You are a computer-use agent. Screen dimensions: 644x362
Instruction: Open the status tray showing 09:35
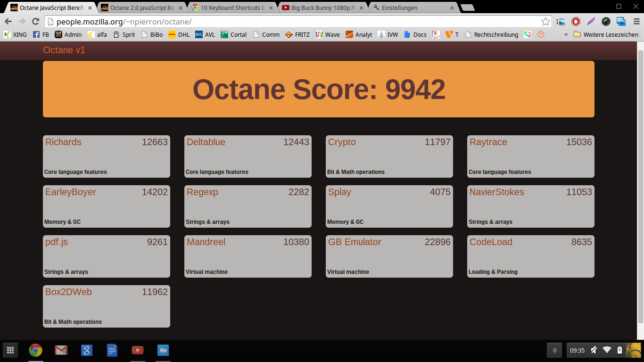(596, 350)
